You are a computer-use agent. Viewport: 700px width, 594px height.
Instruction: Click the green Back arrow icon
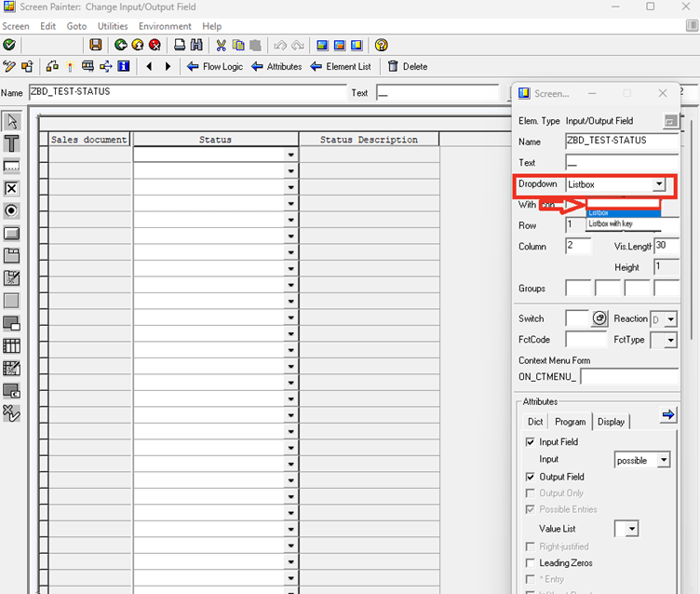(120, 45)
